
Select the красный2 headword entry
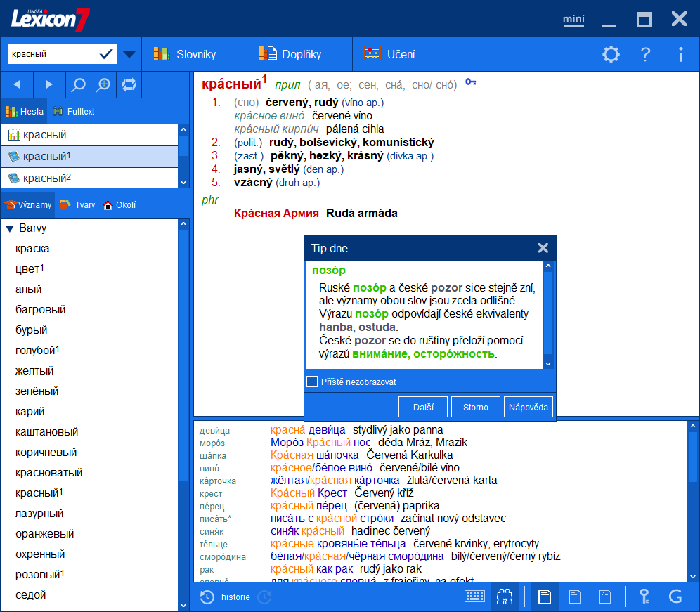pos(90,178)
